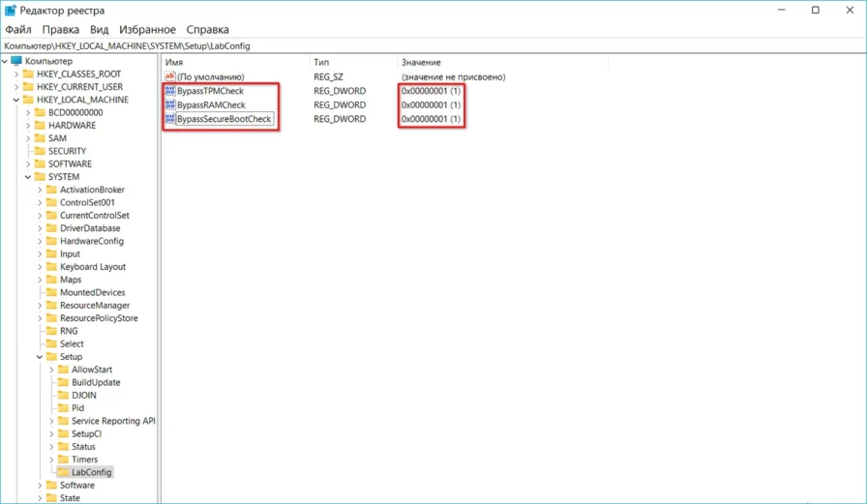Open the Файл menu

17,30
